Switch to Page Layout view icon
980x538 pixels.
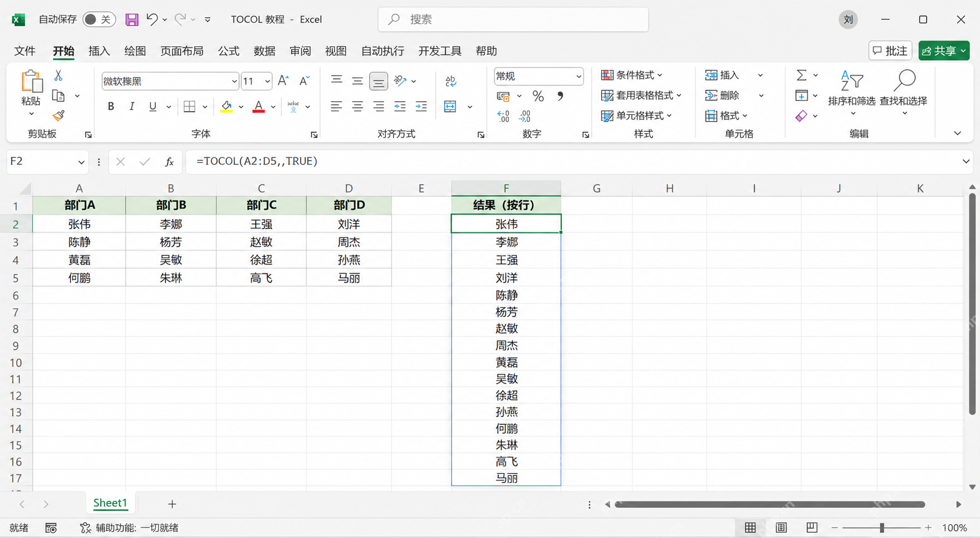coord(781,528)
